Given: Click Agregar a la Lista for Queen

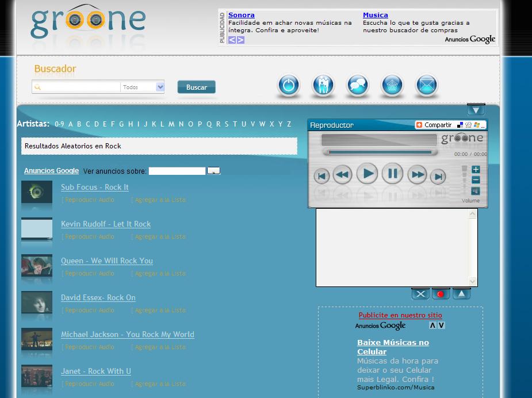Looking at the screenshot, I should click(x=160, y=273).
